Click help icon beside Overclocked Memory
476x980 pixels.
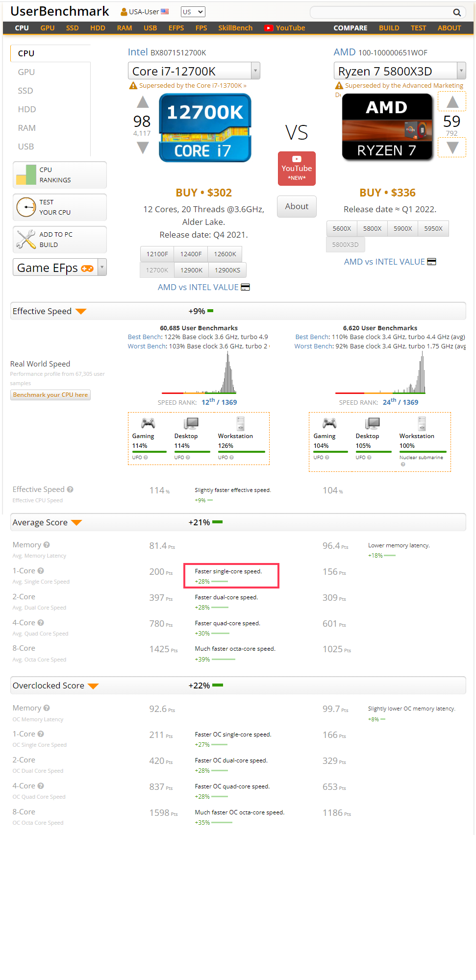(x=47, y=708)
